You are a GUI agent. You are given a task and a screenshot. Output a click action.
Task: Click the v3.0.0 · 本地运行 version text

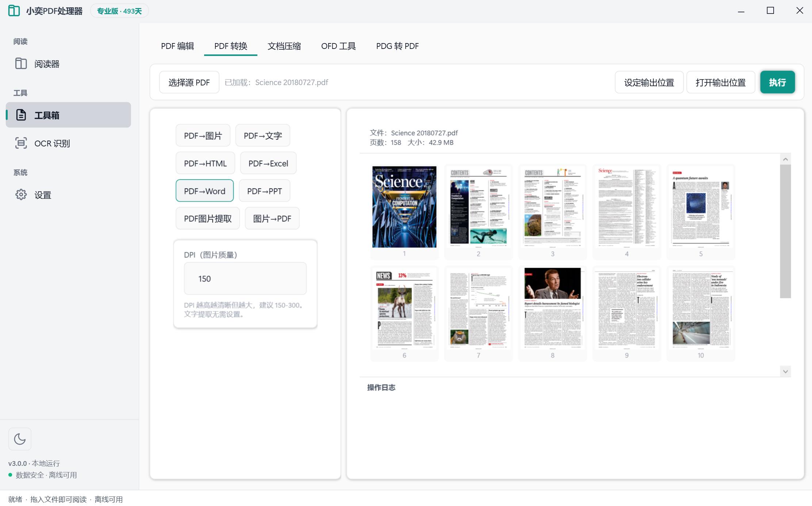pyautogui.click(x=34, y=463)
